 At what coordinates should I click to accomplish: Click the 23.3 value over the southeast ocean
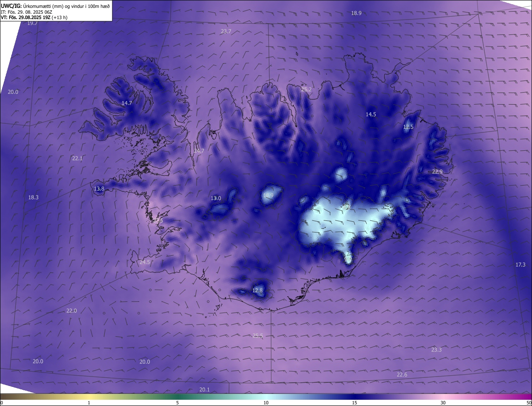436,350
